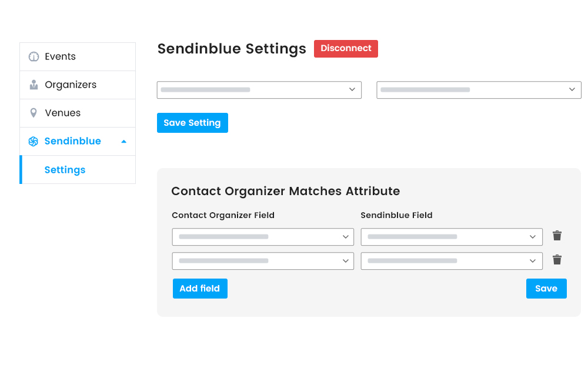The height and width of the screenshot is (392, 588).
Task: Open the second dropdown under Sendinblue Settings
Action: pos(478,90)
